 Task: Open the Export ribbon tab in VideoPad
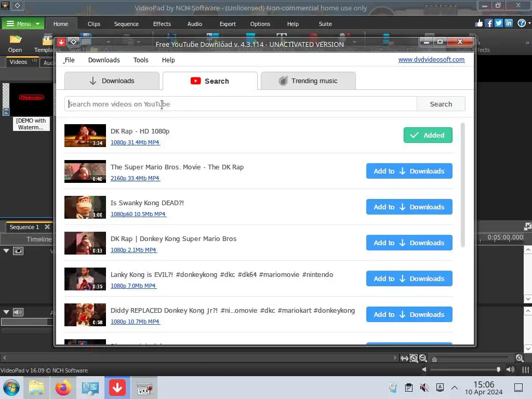[x=228, y=24]
